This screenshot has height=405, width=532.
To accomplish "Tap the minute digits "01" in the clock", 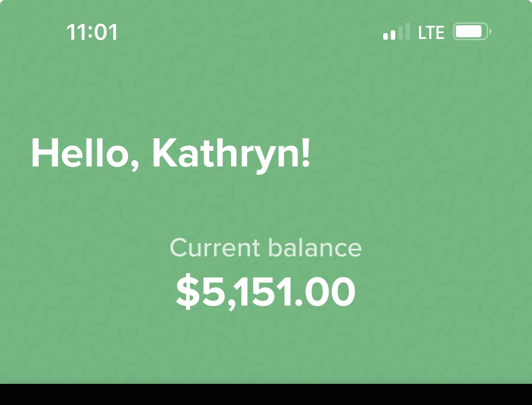I will coord(107,32).
